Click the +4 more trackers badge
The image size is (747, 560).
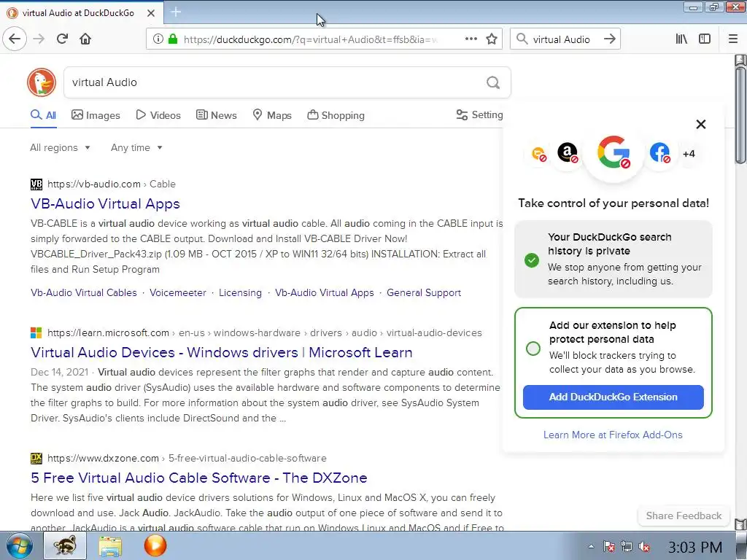[x=689, y=154]
